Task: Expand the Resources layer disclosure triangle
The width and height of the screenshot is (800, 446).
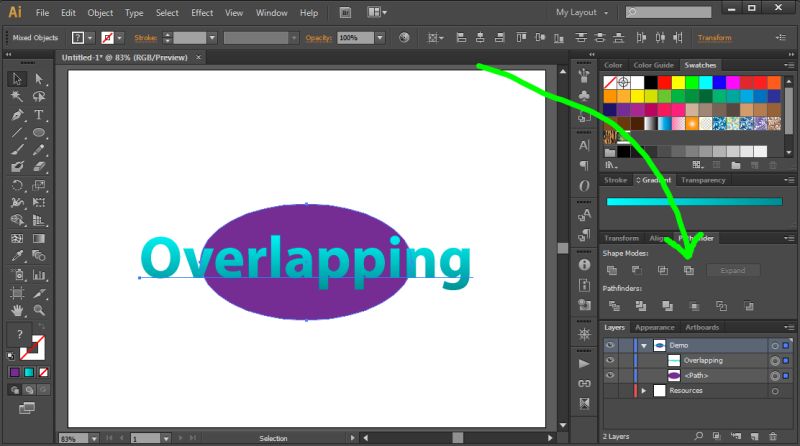Action: [644, 391]
